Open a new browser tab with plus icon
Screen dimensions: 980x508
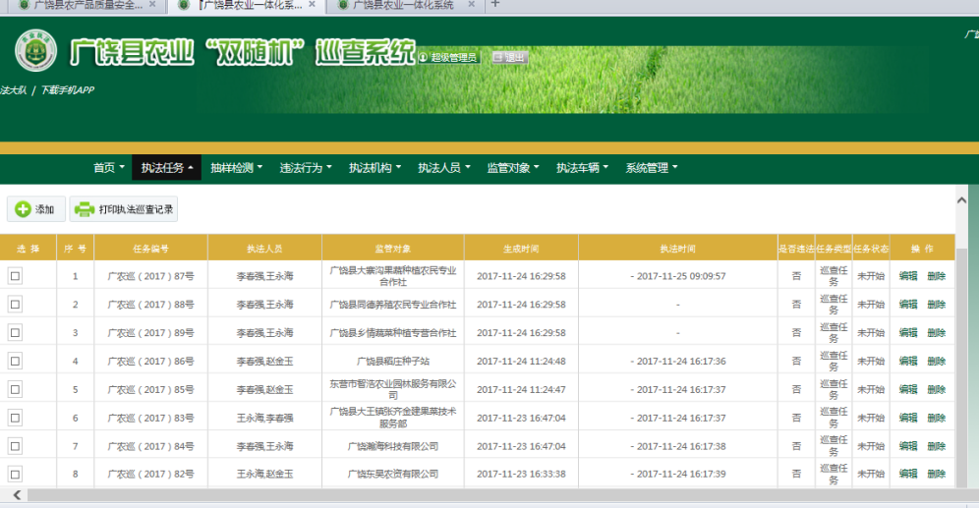click(494, 5)
